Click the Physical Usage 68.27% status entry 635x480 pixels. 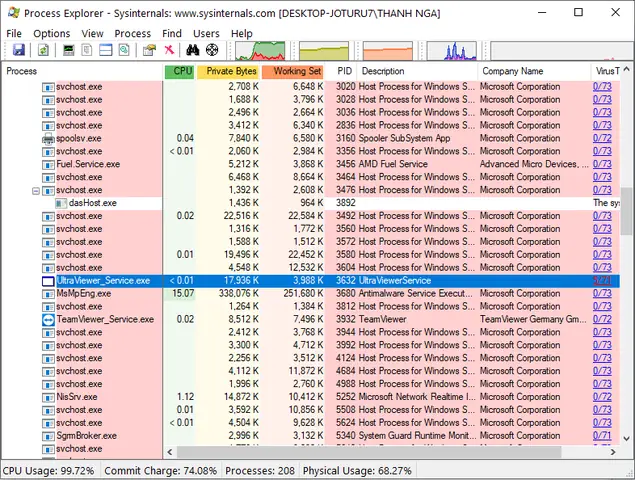click(x=357, y=471)
